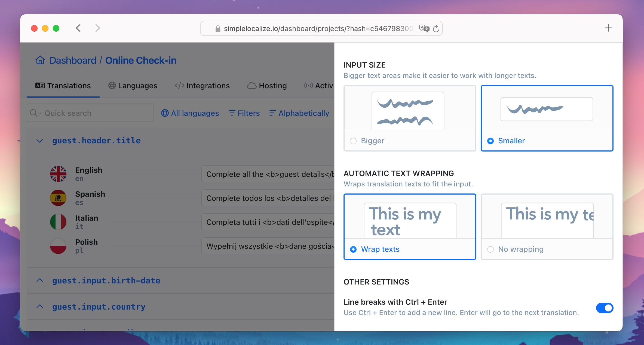
Task: Go back with browser back arrow
Action: click(78, 28)
